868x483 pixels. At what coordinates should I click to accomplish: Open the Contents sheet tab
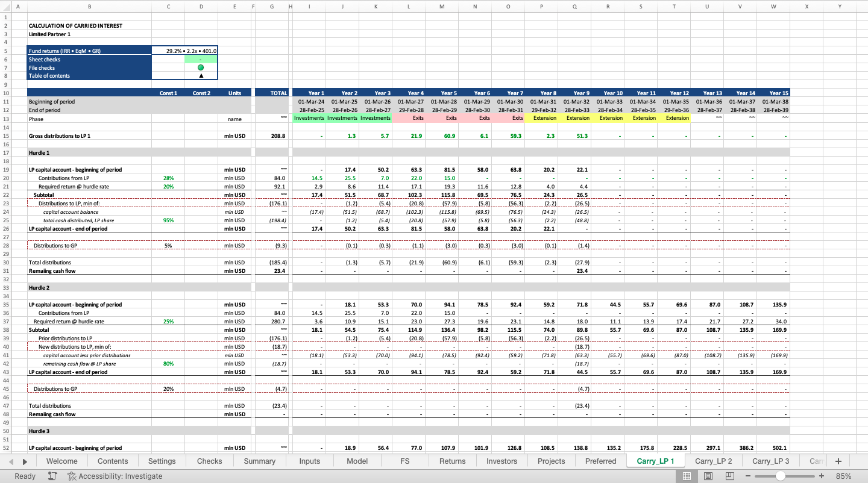coord(113,461)
